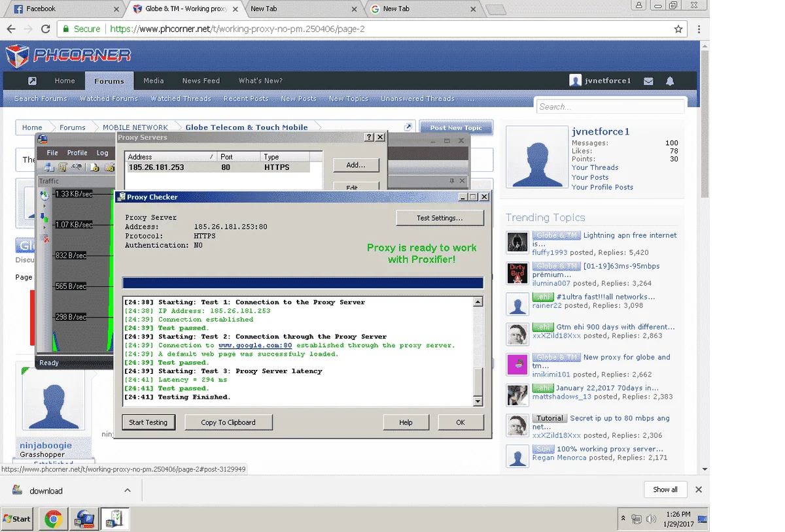Sort proxy list by the Address column header
This screenshot has height=532, width=785.
pyautogui.click(x=170, y=157)
